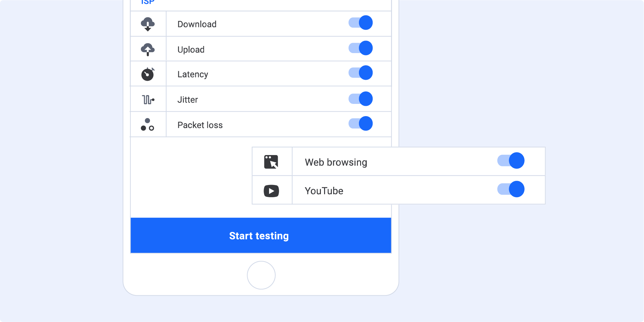The width and height of the screenshot is (644, 322).
Task: Click the Web browsing cursor icon
Action: tap(271, 162)
